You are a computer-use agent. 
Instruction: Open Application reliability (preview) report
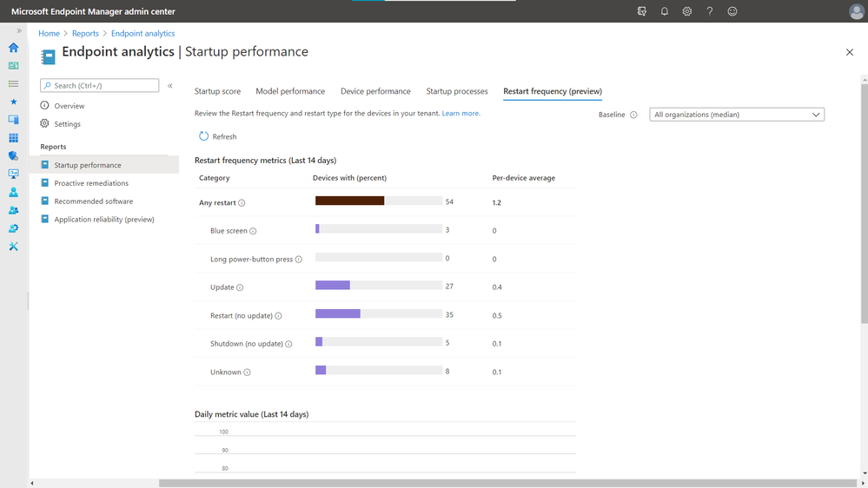pos(104,219)
